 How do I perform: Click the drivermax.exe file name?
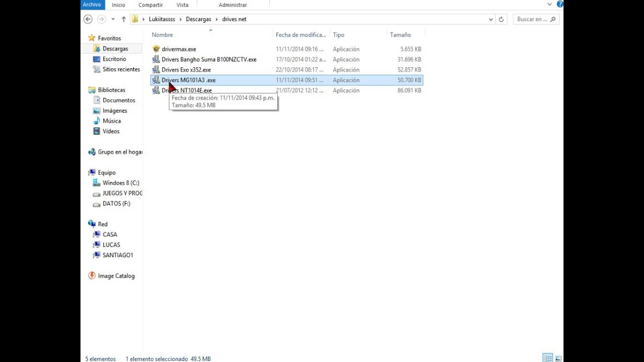179,49
